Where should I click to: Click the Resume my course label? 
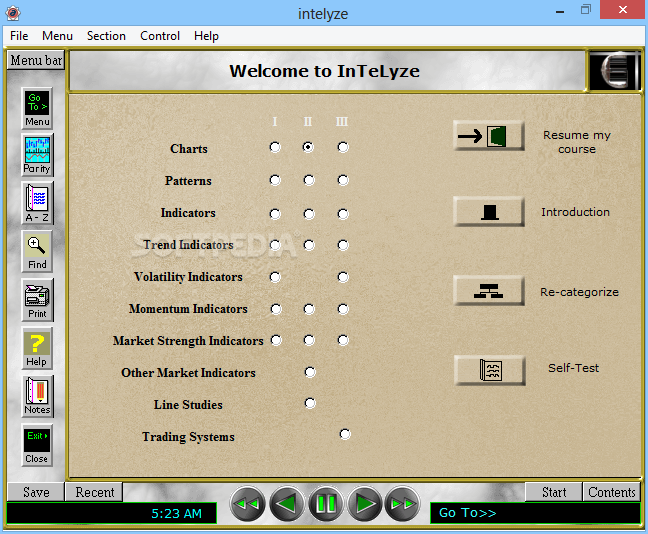coord(577,142)
